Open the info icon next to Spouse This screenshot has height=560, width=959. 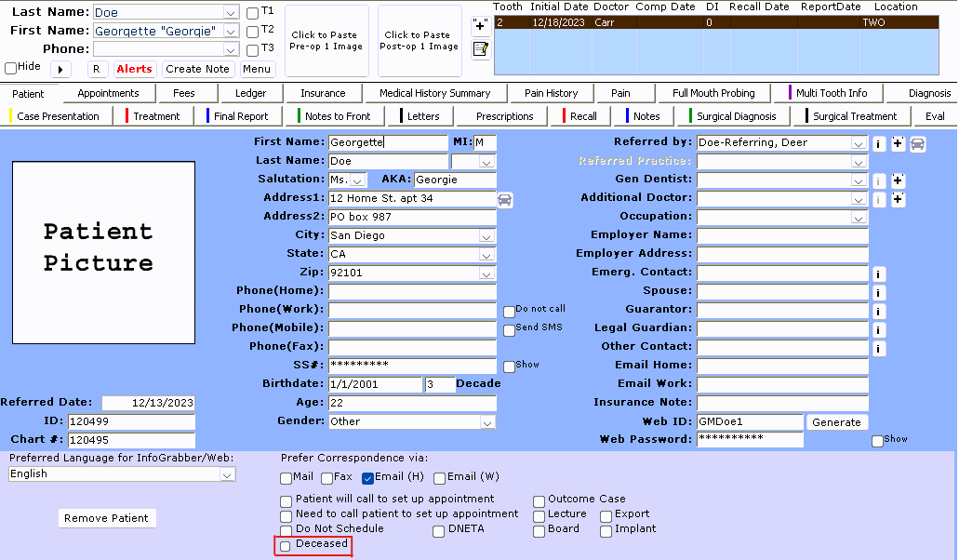(877, 291)
